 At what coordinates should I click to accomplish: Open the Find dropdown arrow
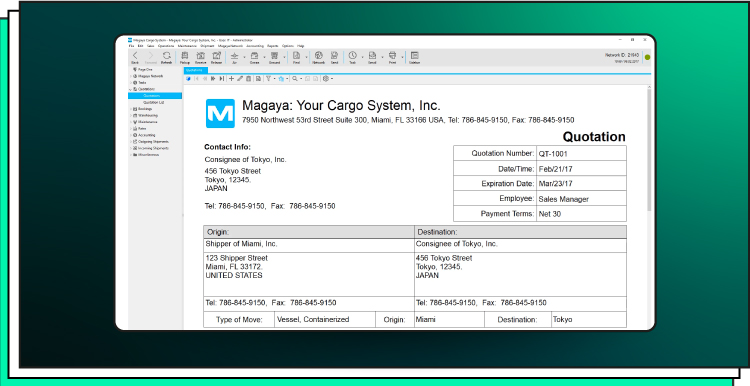(306, 57)
